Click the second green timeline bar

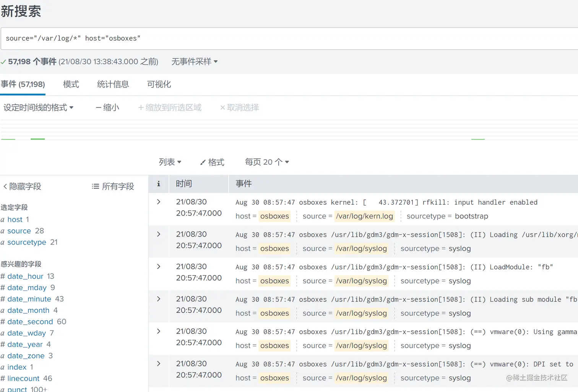click(38, 139)
